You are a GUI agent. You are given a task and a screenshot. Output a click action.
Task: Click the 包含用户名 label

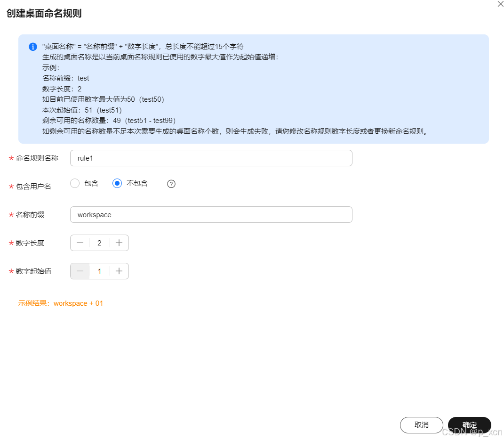coord(34,187)
